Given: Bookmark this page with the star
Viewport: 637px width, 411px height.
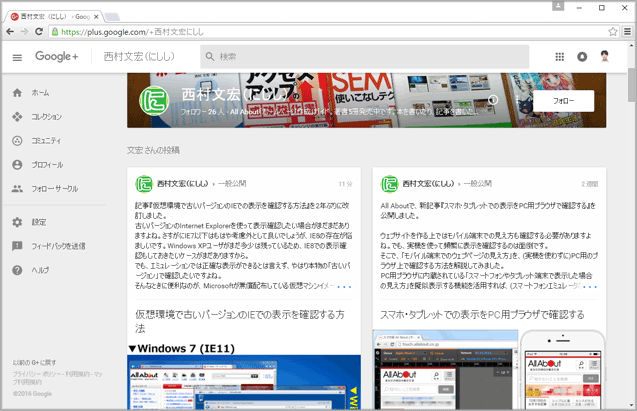Looking at the screenshot, I should (613, 32).
